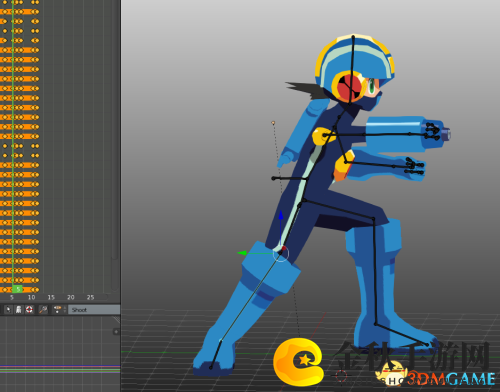Open the magnifier filter icon
This screenshot has height=392, width=500.
coord(43,310)
